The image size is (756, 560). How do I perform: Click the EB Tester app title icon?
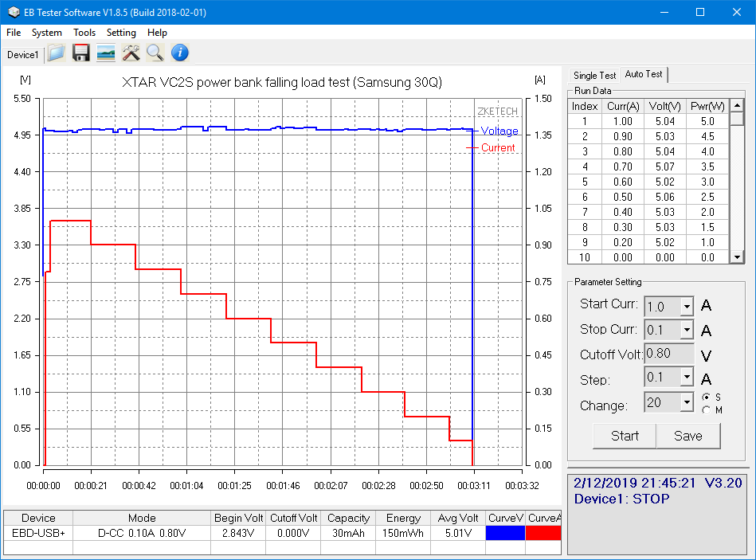coord(14,13)
